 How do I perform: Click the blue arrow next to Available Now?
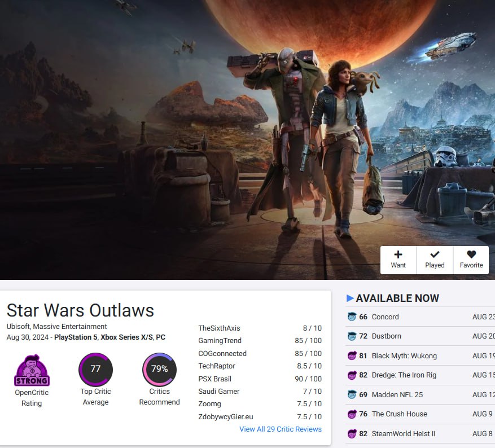tap(350, 298)
